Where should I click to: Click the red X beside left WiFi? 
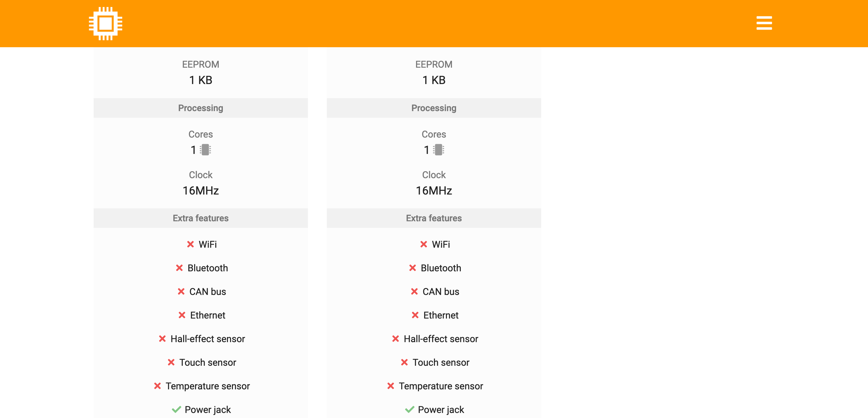coord(190,244)
